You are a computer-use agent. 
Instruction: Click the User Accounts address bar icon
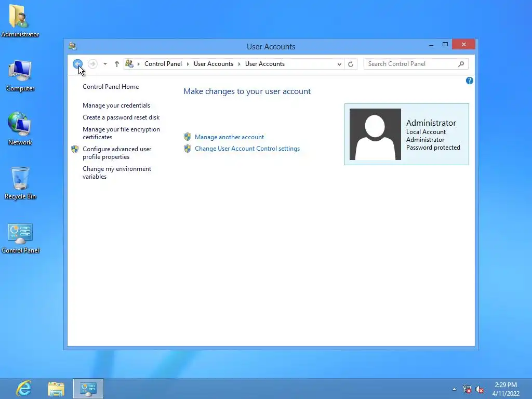(x=129, y=63)
